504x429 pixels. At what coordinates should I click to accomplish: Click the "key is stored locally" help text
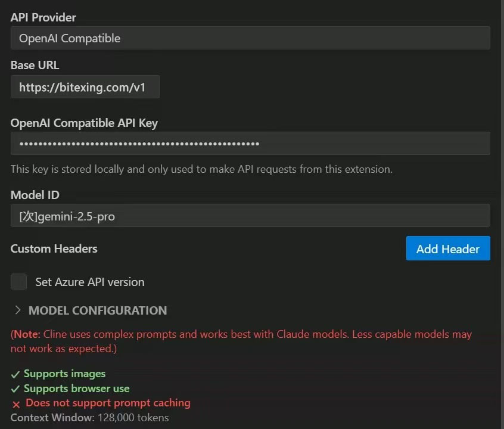click(x=201, y=169)
